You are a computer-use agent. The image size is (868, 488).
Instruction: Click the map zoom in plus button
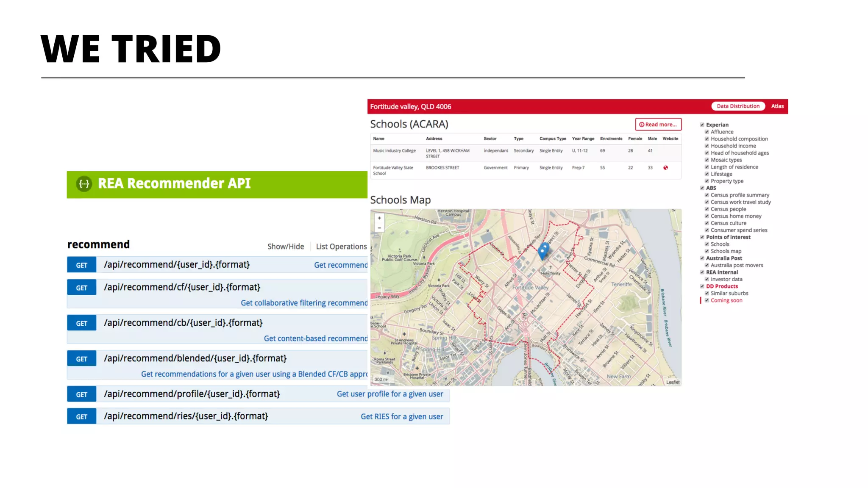tap(379, 218)
